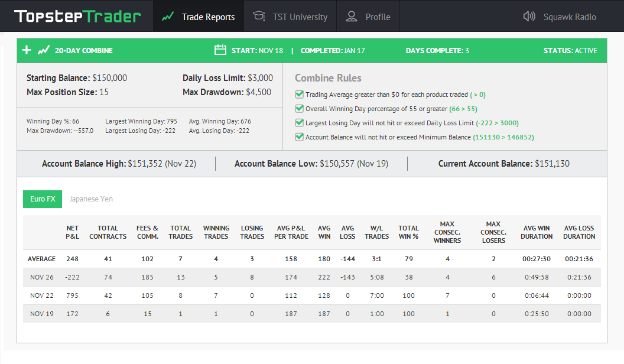Click the Account Balance Low $150,557 text

pos(311,164)
